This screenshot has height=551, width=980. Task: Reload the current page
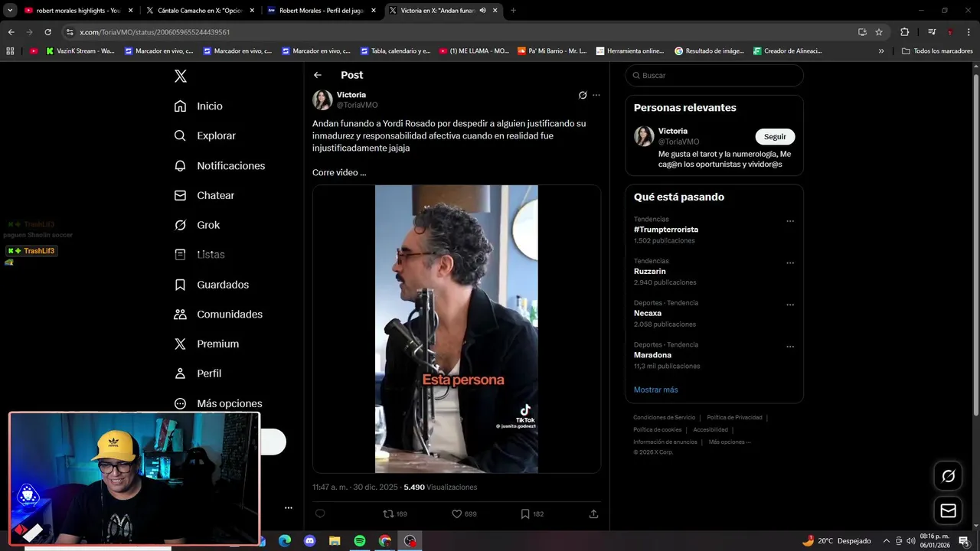[x=47, y=32]
